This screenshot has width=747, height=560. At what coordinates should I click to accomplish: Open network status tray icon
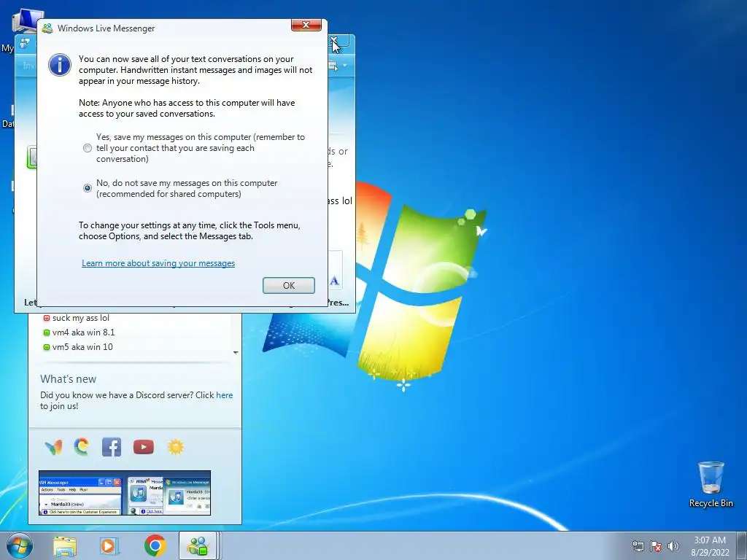pyautogui.click(x=638, y=546)
